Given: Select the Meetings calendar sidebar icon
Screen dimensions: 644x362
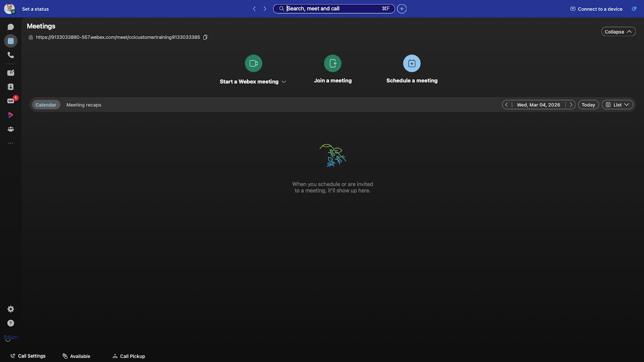Looking at the screenshot, I should coord(11,41).
